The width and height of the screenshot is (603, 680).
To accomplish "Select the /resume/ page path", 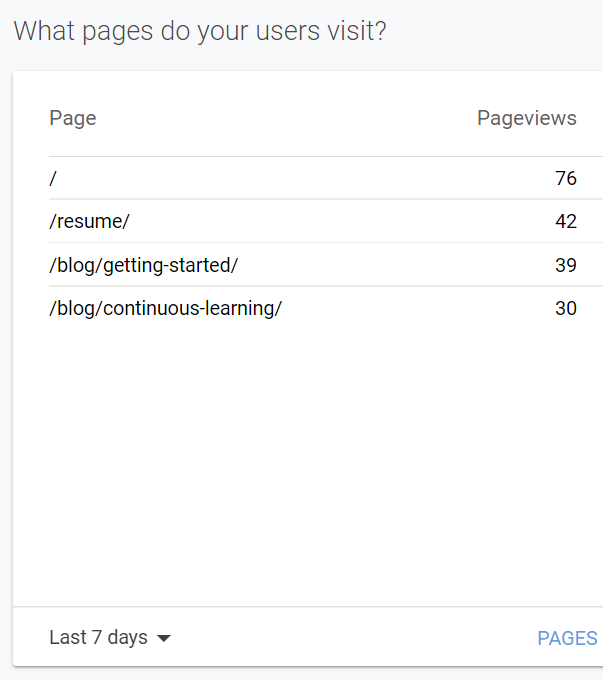I will tap(89, 221).
